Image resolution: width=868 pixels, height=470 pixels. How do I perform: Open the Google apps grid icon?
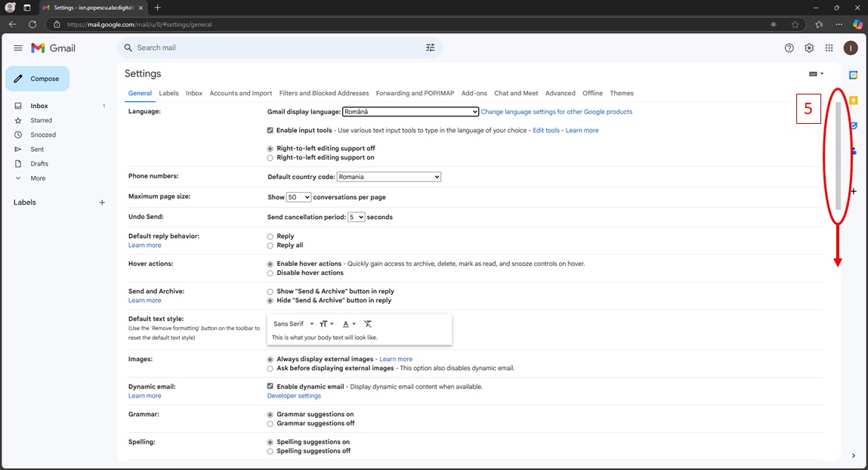pos(829,48)
